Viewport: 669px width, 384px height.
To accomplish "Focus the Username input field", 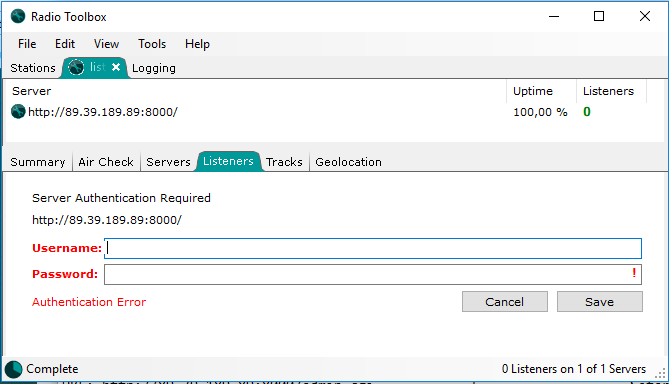I will point(373,248).
